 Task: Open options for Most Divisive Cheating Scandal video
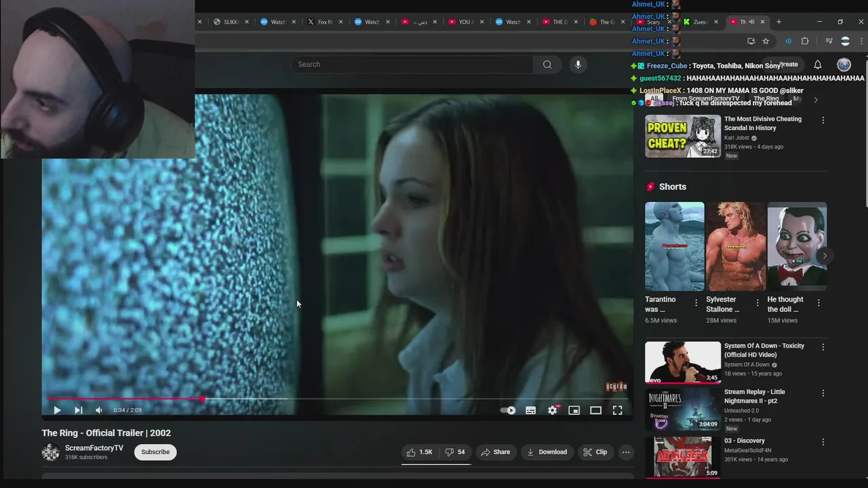[x=823, y=120]
